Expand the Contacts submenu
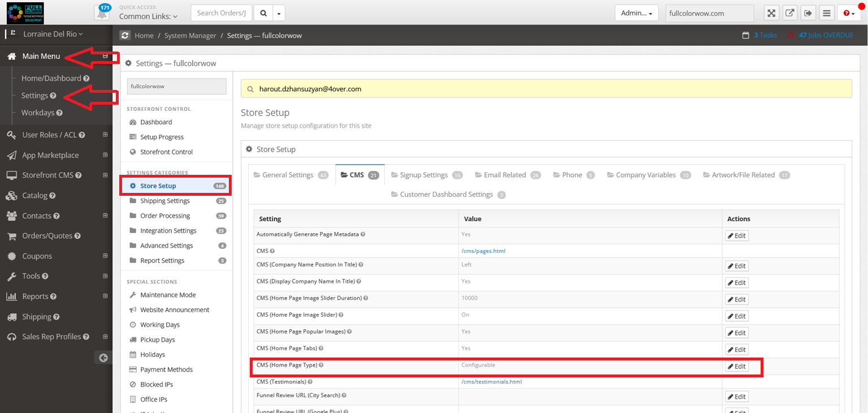 pos(105,216)
